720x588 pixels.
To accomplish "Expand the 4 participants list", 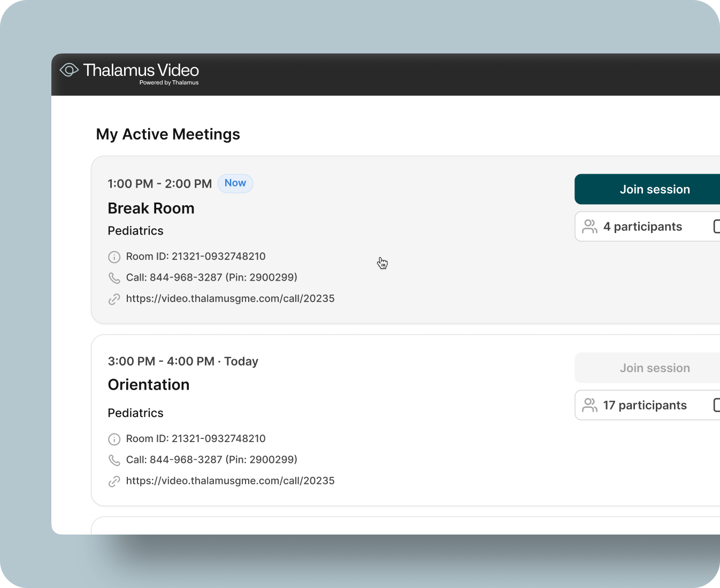I will tap(642, 226).
